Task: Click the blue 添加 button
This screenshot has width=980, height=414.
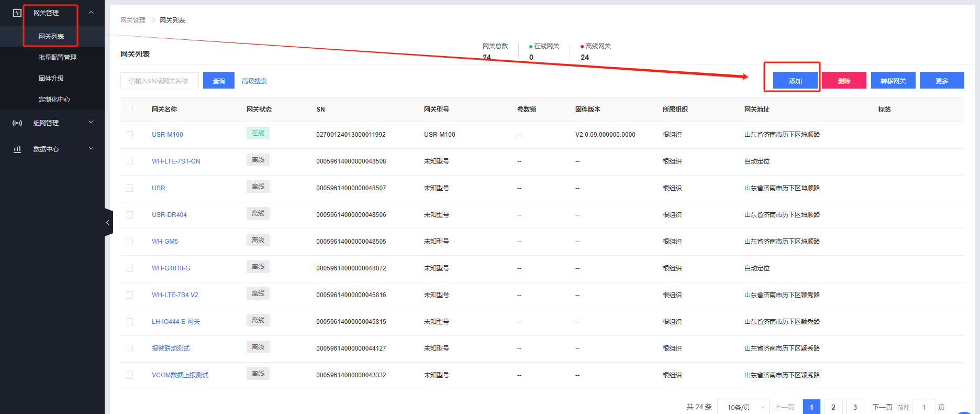Action: (795, 81)
